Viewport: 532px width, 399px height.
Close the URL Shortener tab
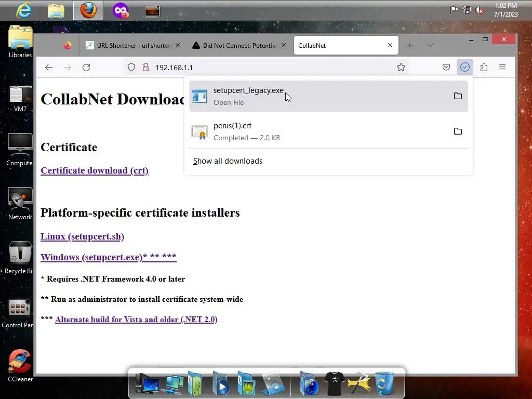click(x=178, y=46)
